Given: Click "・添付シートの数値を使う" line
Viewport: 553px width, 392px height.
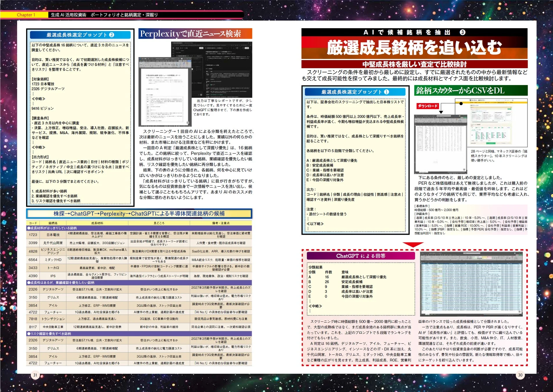Looking at the screenshot, I should tap(326, 214).
